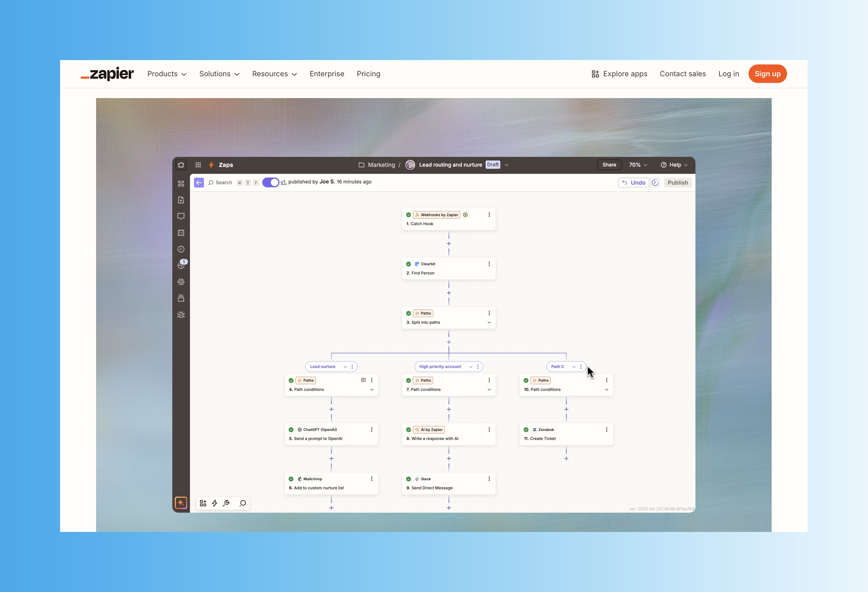
Task: Click the plus below Catch Hook step
Action: coord(449,244)
